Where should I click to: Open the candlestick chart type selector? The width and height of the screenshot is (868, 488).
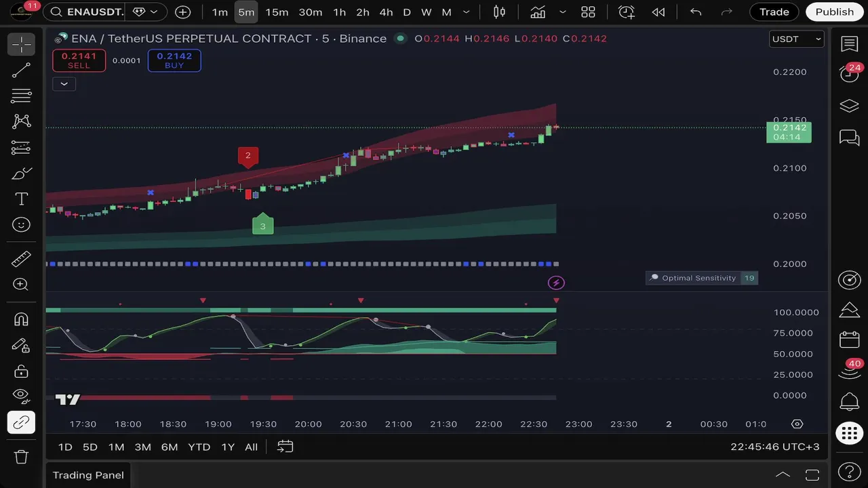click(x=500, y=12)
